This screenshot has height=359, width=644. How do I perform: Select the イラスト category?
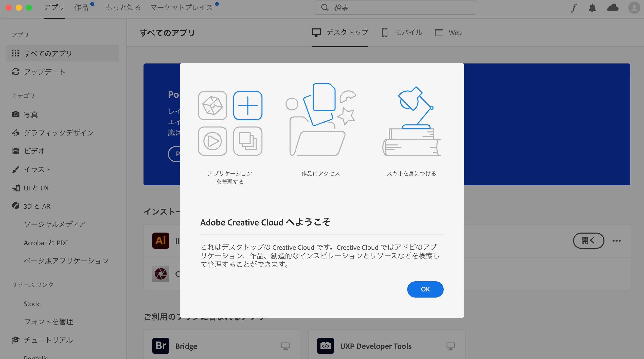pyautogui.click(x=38, y=169)
